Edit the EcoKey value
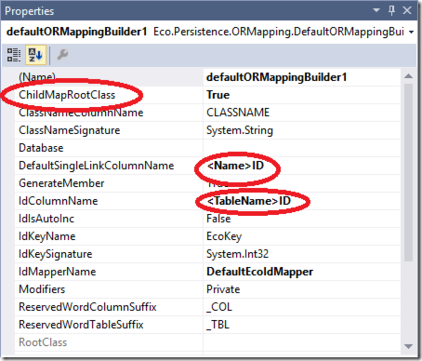 (x=302, y=236)
